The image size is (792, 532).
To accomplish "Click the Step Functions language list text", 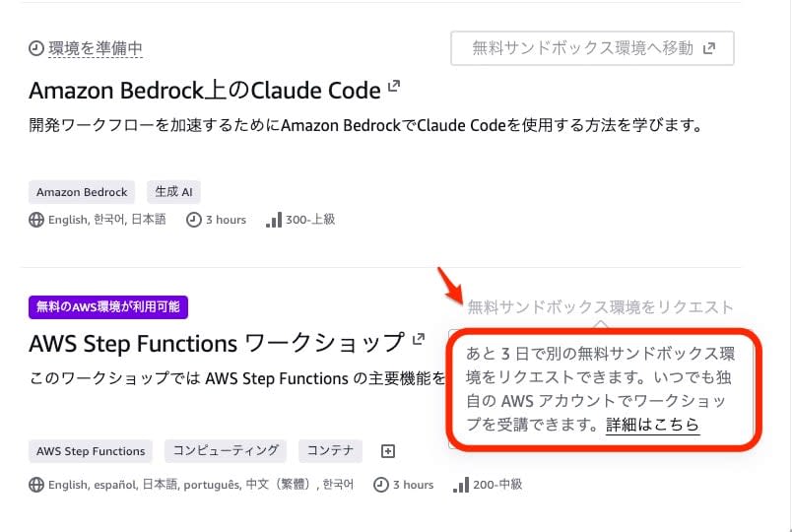I will (201, 485).
